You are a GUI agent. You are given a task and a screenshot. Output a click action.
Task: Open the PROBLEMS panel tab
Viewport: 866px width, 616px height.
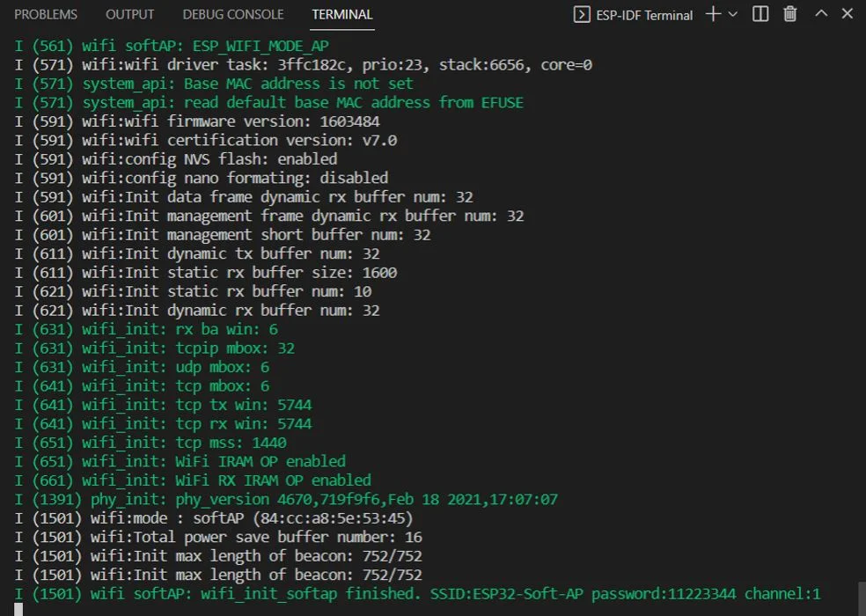45,14
